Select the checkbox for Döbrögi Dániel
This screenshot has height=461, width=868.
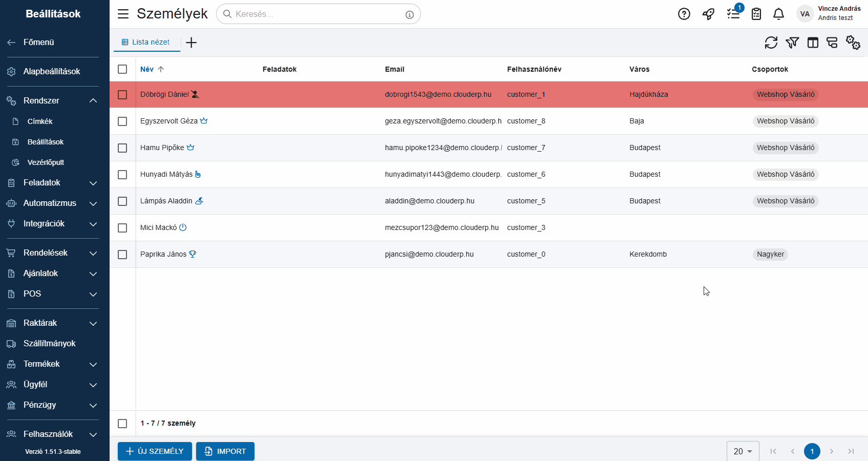pyautogui.click(x=122, y=95)
